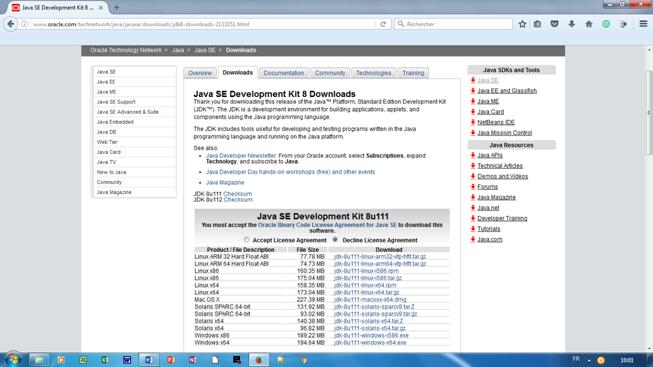Screen dimensions: 653x367
Task: Save to Pocket using the toolbar icon
Action: [x=554, y=24]
